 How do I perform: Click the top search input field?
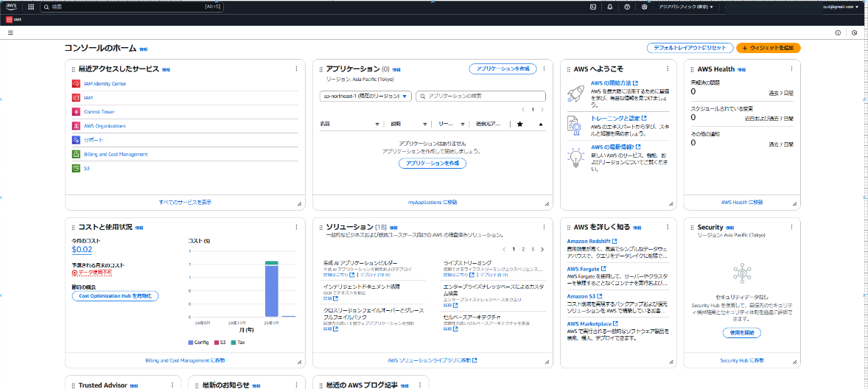(x=133, y=7)
